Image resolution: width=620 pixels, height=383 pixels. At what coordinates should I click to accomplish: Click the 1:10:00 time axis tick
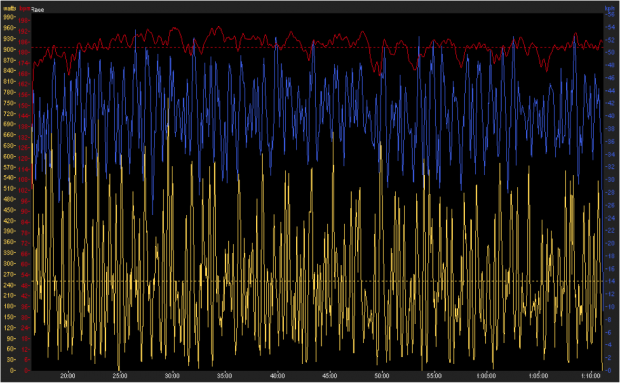pos(591,375)
